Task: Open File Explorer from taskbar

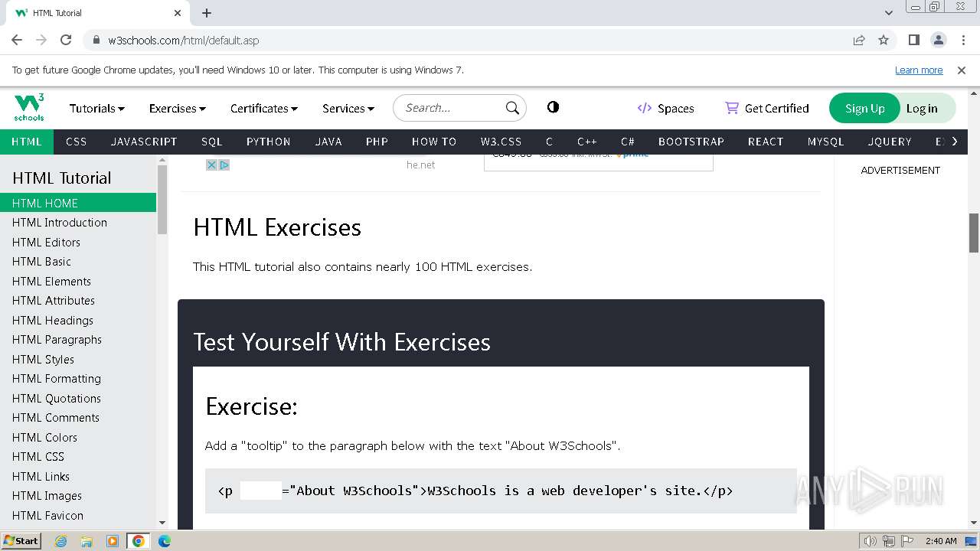Action: pyautogui.click(x=87, y=541)
